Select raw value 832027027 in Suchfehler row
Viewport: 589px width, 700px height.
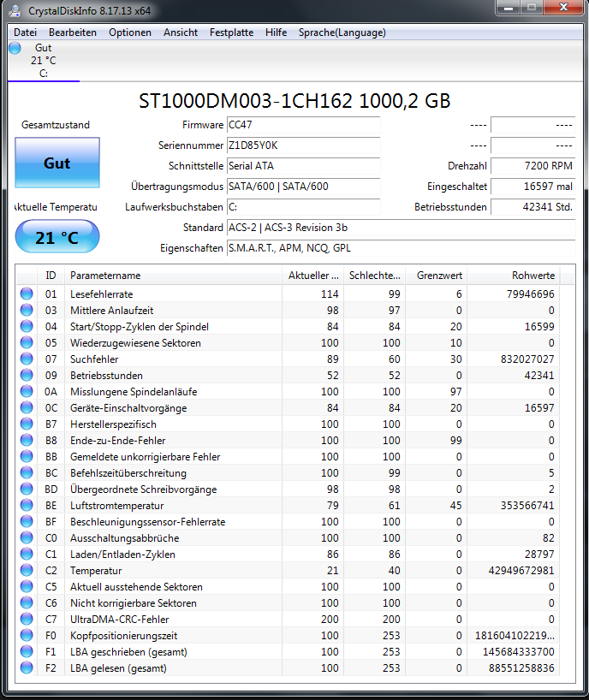[x=527, y=359]
